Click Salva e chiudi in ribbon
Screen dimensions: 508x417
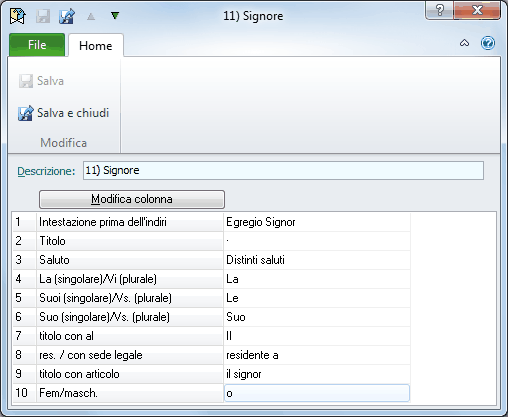click(64, 113)
